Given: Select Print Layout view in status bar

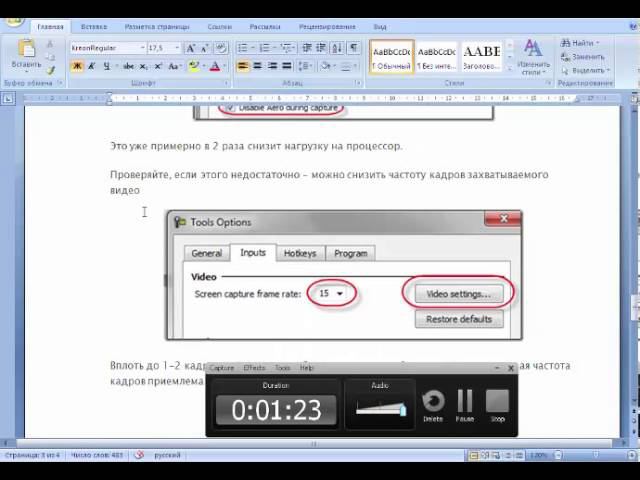Looking at the screenshot, I should pos(473,455).
